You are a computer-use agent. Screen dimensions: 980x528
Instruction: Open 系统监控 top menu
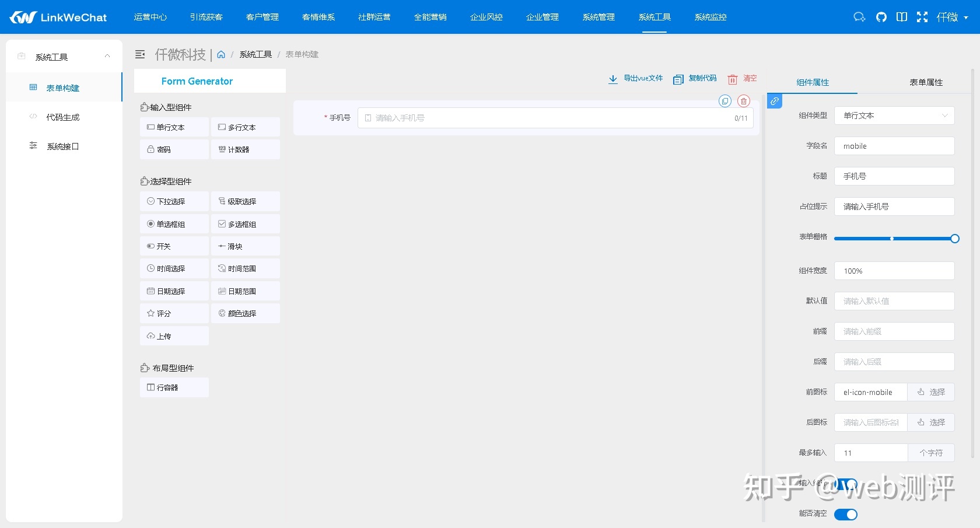(710, 17)
